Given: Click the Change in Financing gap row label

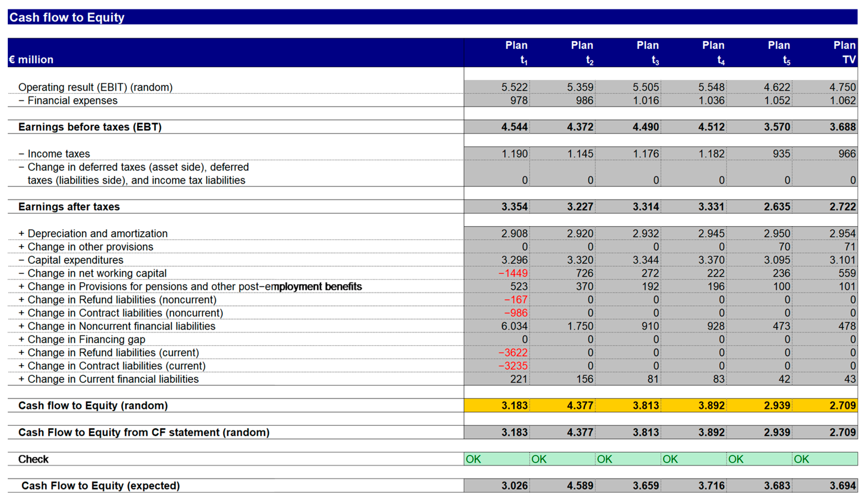Looking at the screenshot, I should (86, 340).
